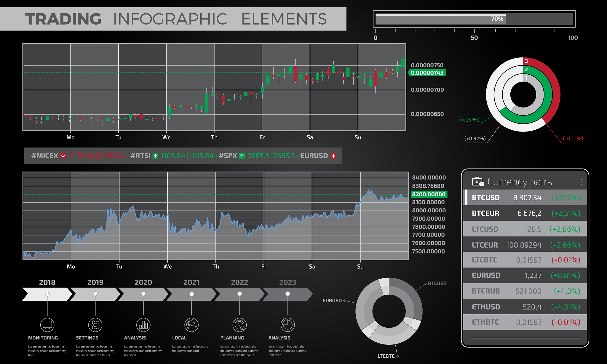The image size is (607, 364).
Task: Click the green up arrow beside #SPX
Action: (242, 156)
